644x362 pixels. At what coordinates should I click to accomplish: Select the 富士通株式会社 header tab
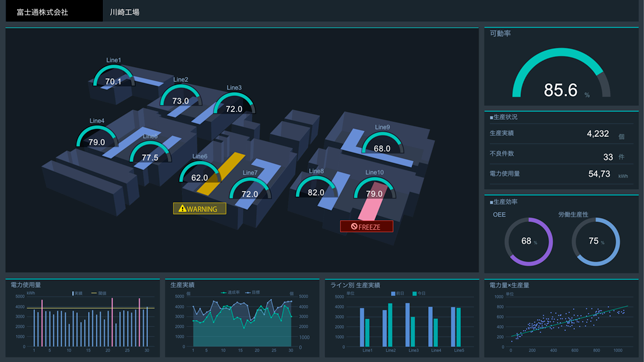[54, 11]
